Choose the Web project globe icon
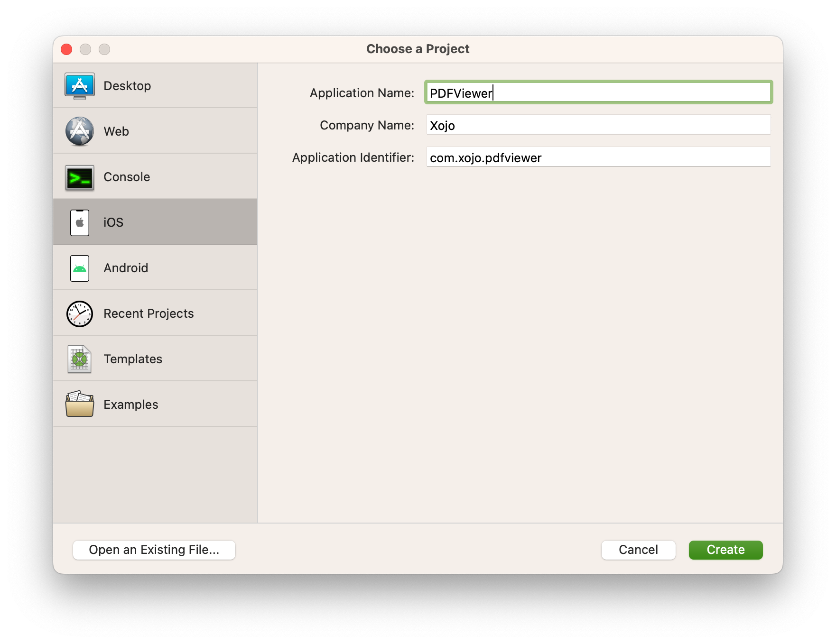This screenshot has height=644, width=836. (x=80, y=131)
